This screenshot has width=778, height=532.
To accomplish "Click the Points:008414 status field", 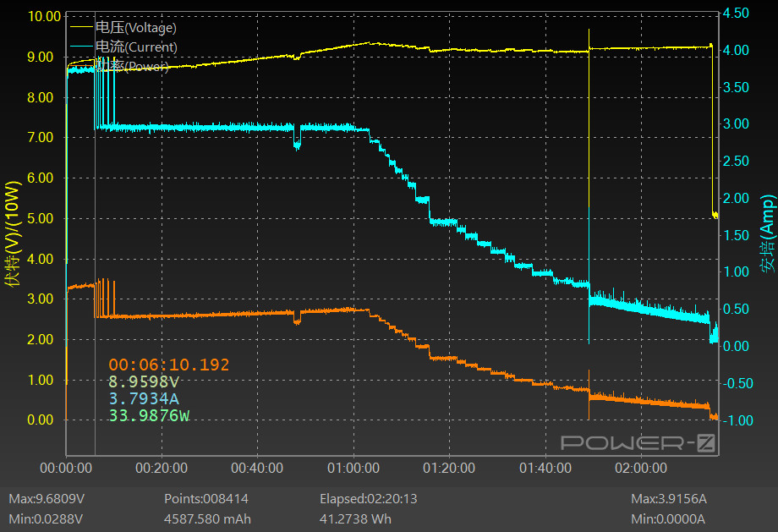I will [206, 499].
